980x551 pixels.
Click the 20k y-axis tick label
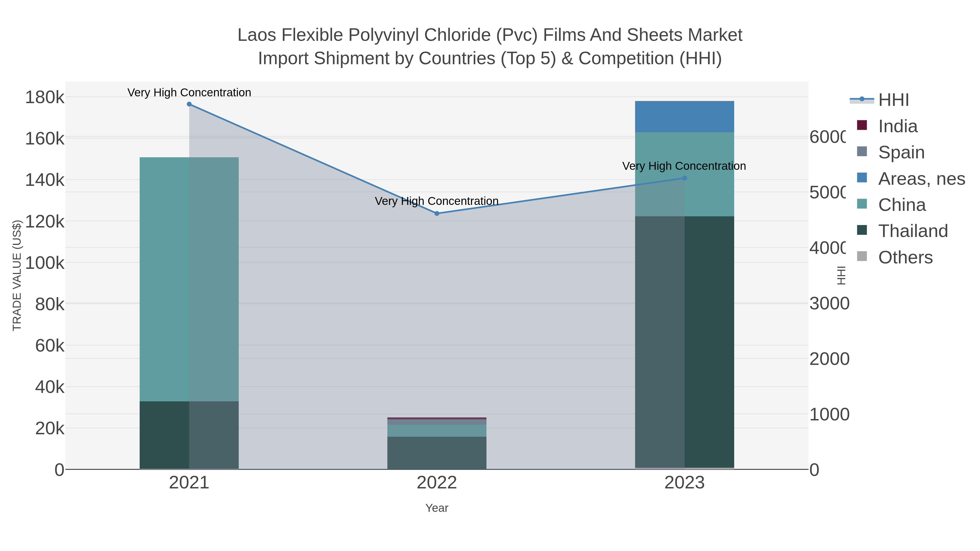(x=50, y=429)
